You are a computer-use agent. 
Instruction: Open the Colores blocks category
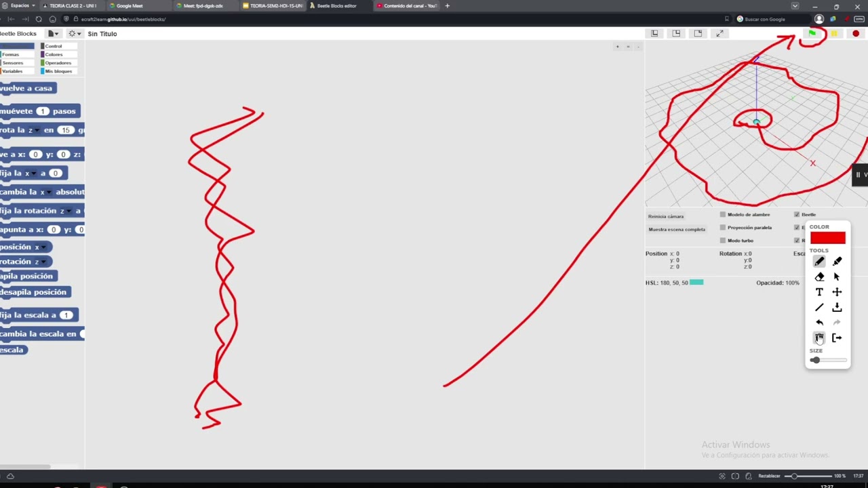(59, 54)
